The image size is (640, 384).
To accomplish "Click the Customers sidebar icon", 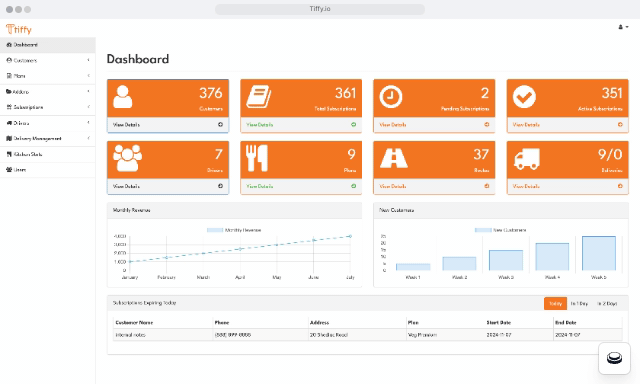I will coord(9,60).
